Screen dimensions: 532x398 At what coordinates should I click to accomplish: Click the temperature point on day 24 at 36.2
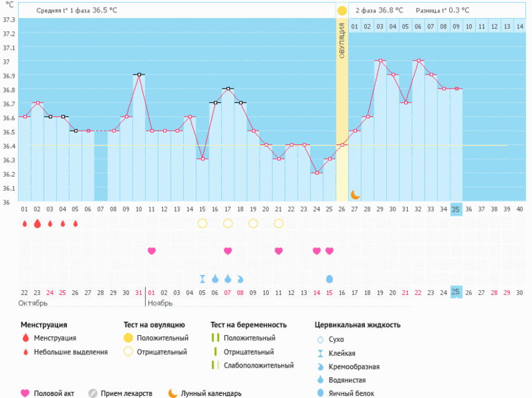316,173
